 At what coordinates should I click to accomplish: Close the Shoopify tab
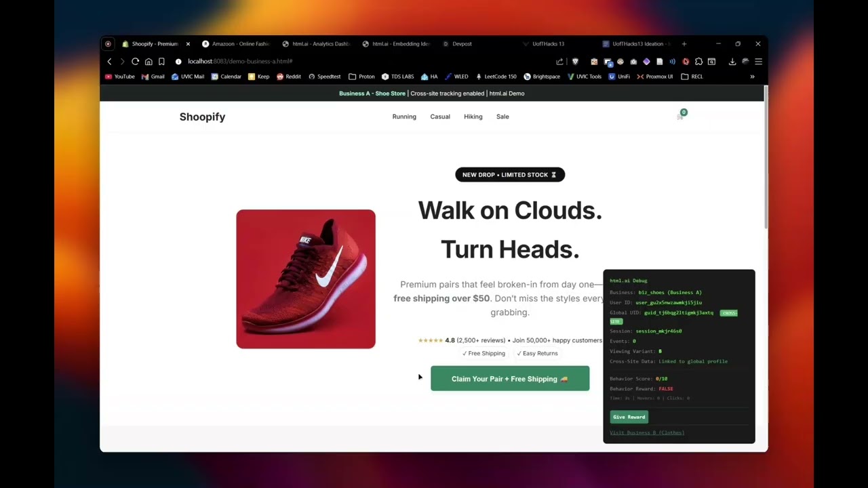tap(188, 44)
